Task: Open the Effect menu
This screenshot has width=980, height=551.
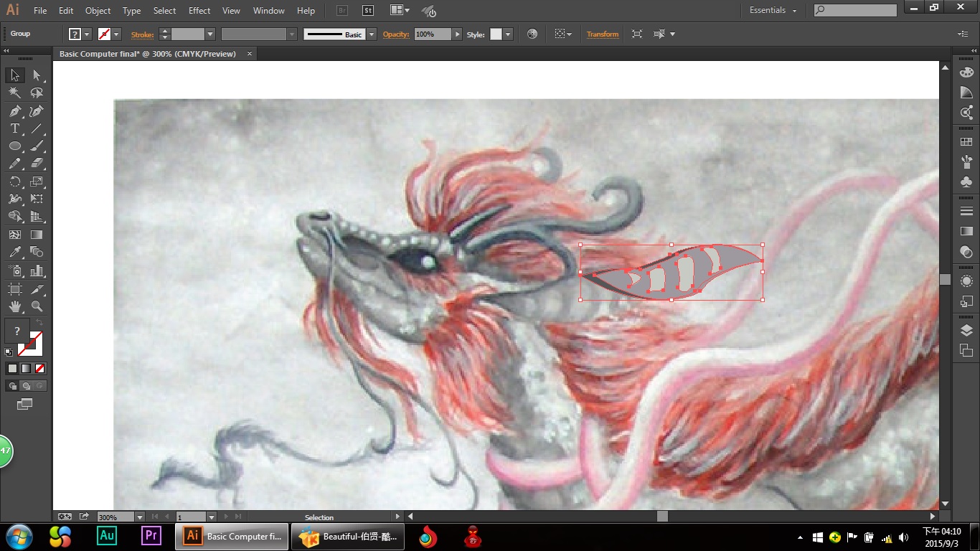Action: 199,11
